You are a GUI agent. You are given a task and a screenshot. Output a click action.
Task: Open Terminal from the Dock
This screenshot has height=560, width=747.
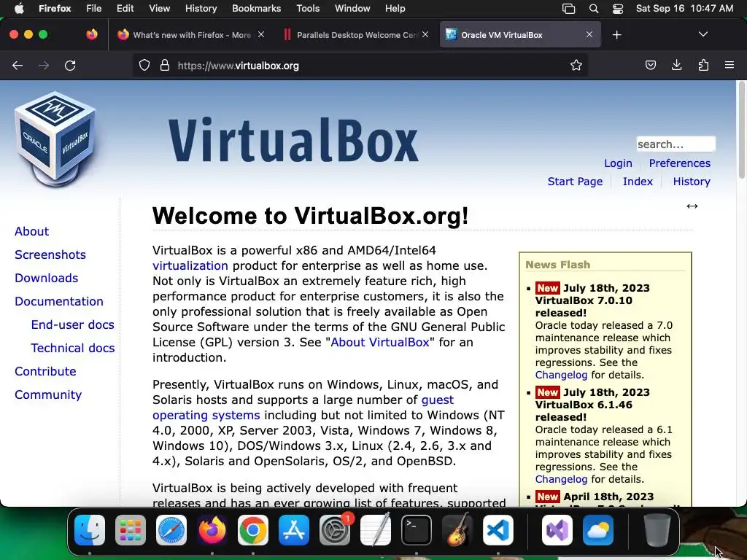417,530
